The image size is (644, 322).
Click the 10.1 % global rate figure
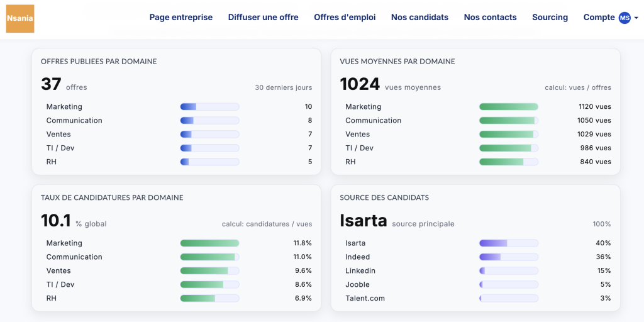pyautogui.click(x=55, y=221)
